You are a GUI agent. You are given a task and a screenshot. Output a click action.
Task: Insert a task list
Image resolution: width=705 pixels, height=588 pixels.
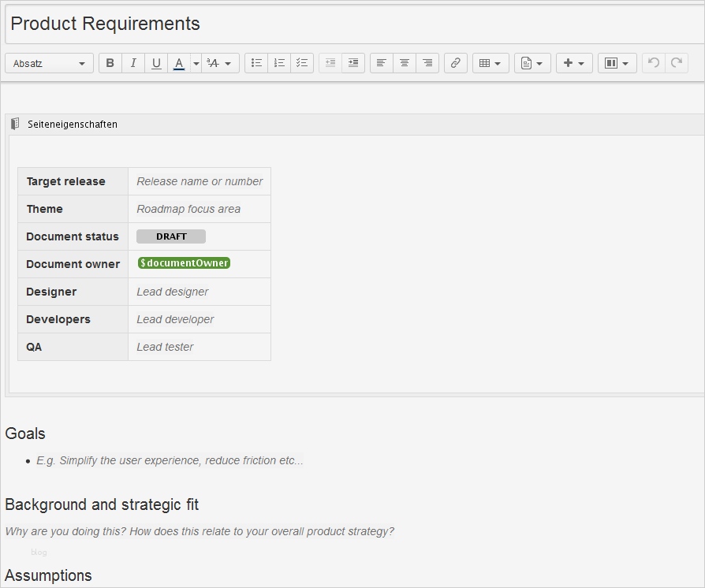pyautogui.click(x=302, y=63)
